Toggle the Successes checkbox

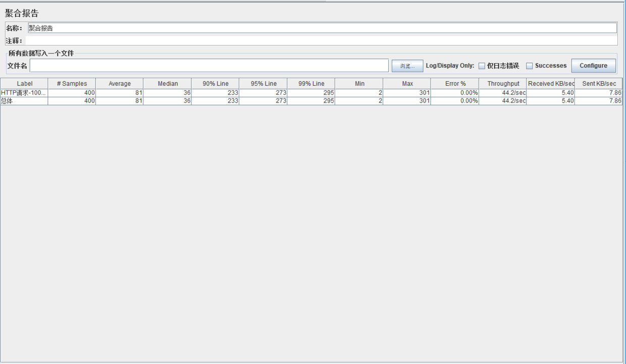pos(530,66)
